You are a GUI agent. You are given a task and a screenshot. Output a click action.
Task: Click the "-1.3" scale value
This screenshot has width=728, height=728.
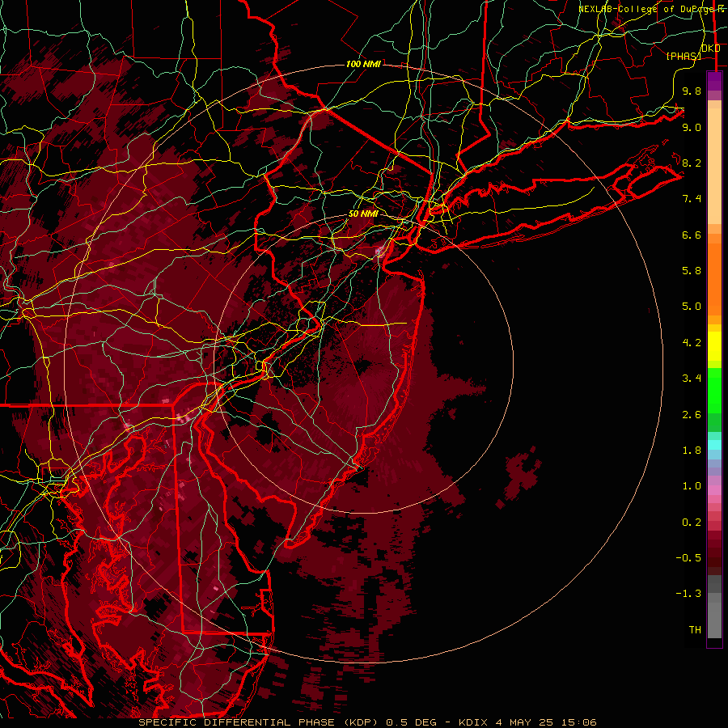click(688, 594)
